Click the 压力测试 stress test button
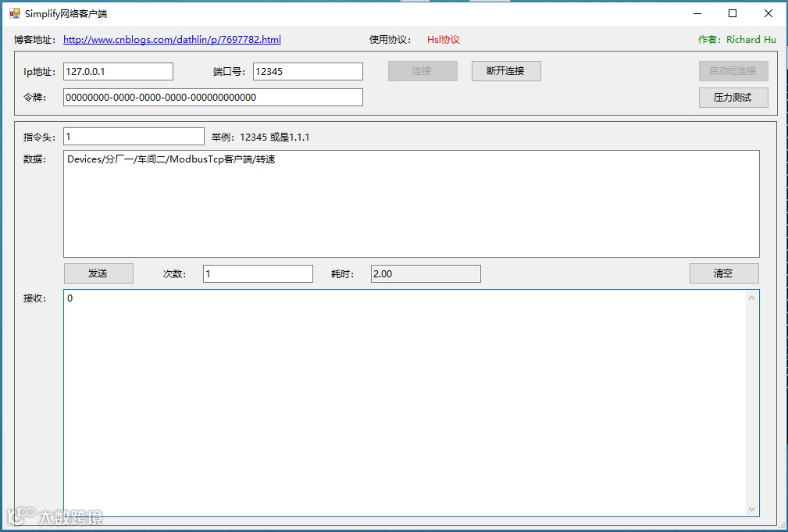The height and width of the screenshot is (532, 788). pos(733,98)
